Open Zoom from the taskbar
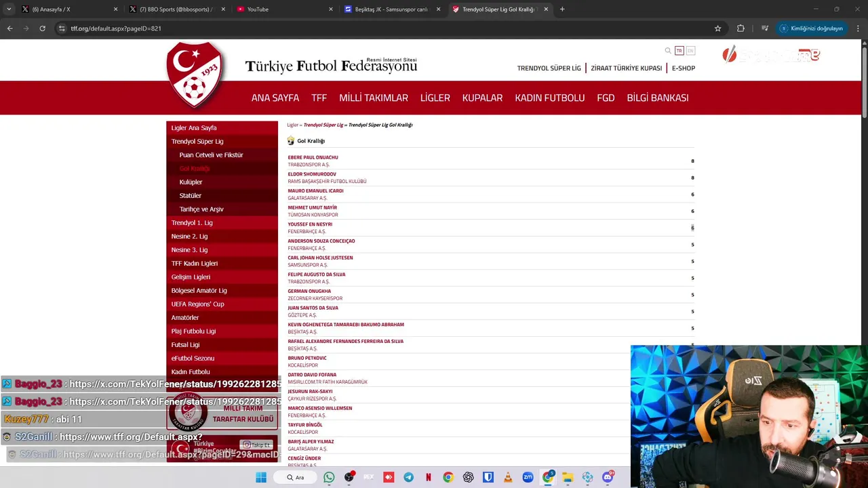 coord(528,477)
